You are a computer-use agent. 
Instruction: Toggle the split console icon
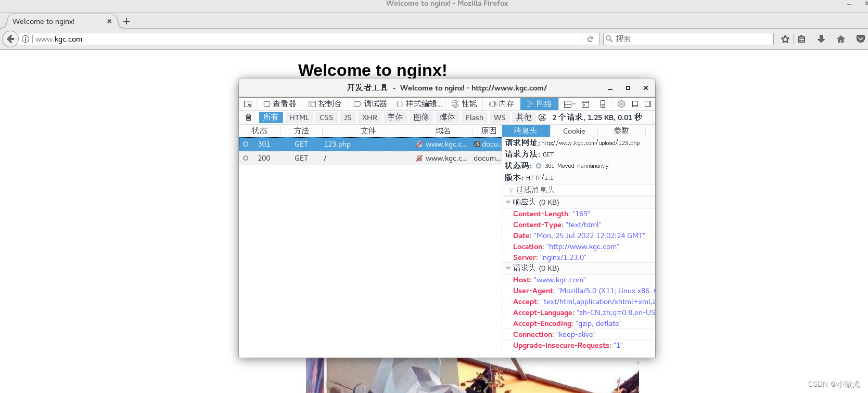pyautogui.click(x=585, y=104)
